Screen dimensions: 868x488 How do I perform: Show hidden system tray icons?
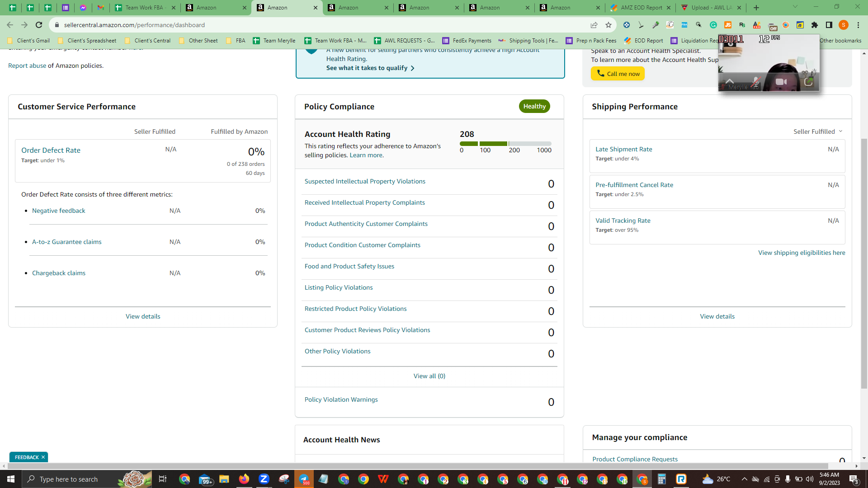(x=744, y=479)
